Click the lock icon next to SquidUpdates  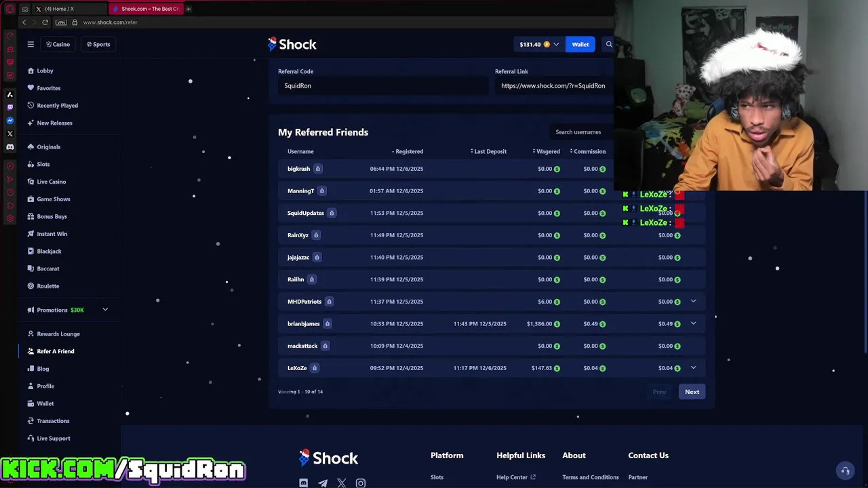pos(332,213)
